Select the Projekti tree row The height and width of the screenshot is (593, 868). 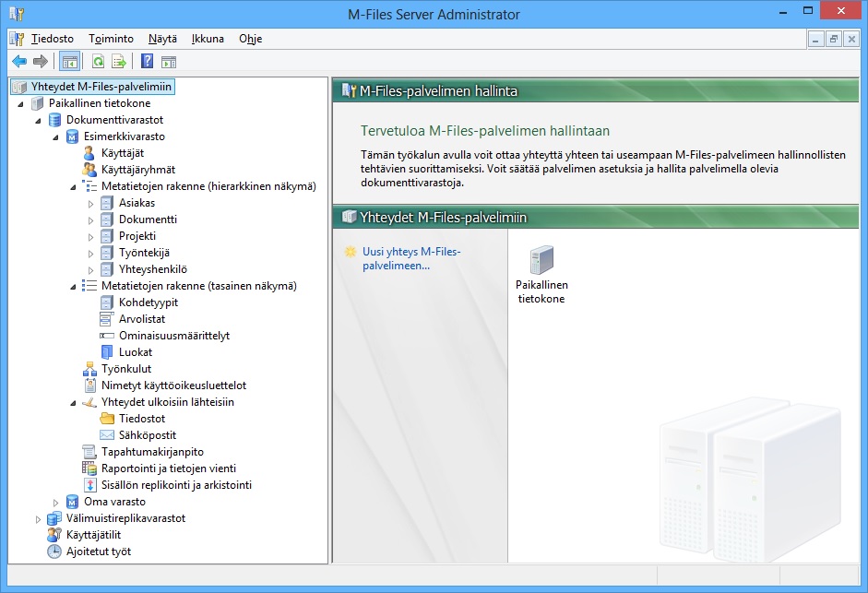(x=137, y=236)
